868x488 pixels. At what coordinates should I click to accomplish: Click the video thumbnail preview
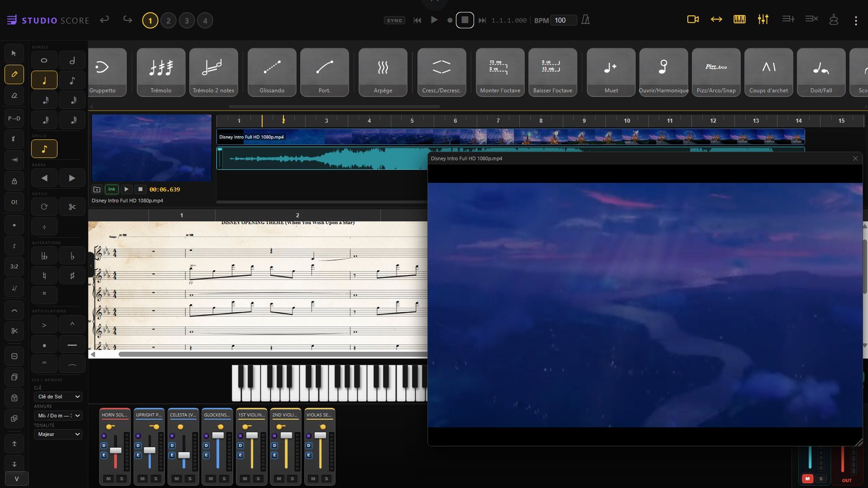click(151, 148)
